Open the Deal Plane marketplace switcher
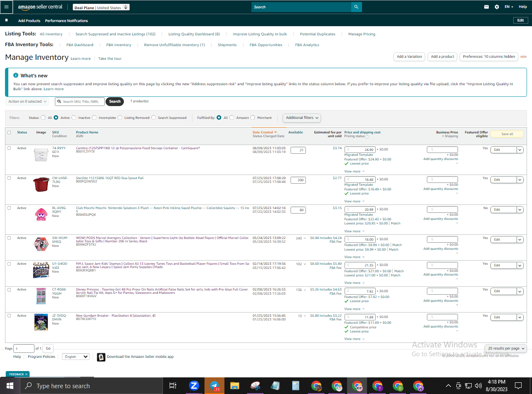532x394 pixels. click(101, 7)
